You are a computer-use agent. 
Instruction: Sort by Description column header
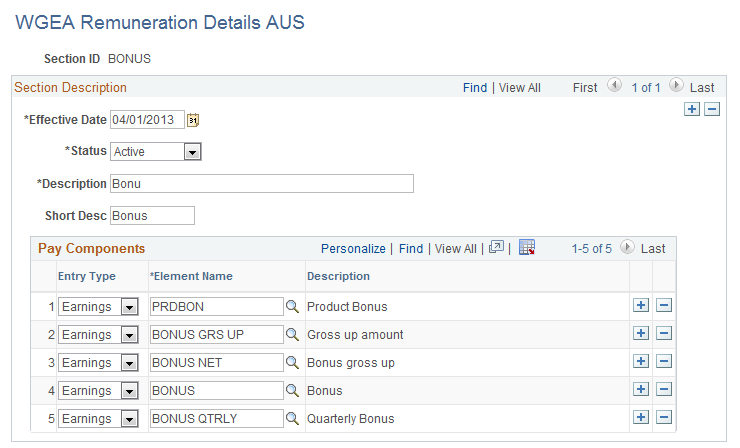point(338,276)
